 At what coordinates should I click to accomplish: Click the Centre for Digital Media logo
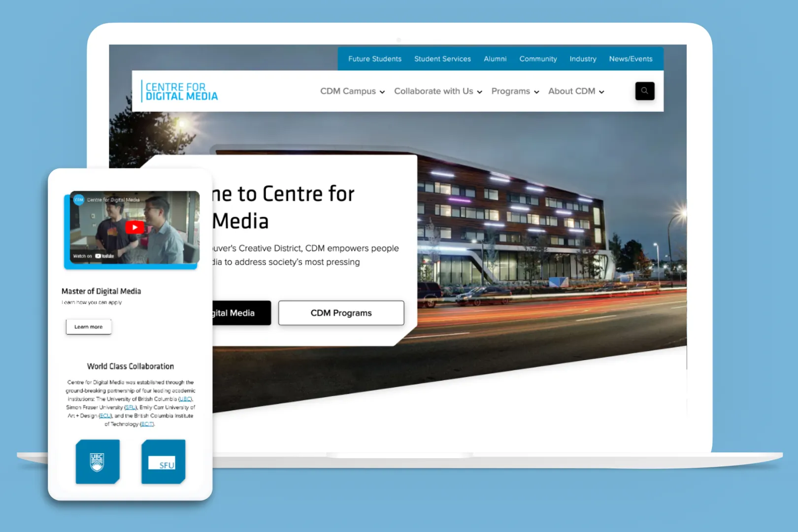click(180, 92)
